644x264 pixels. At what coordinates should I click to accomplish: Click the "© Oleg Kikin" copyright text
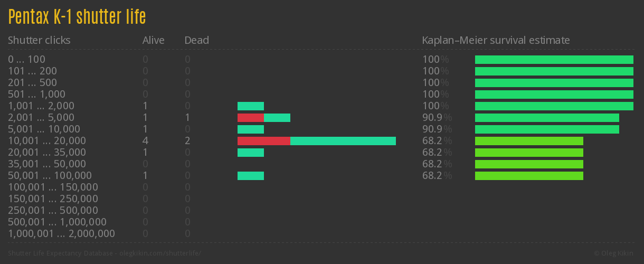click(x=615, y=253)
